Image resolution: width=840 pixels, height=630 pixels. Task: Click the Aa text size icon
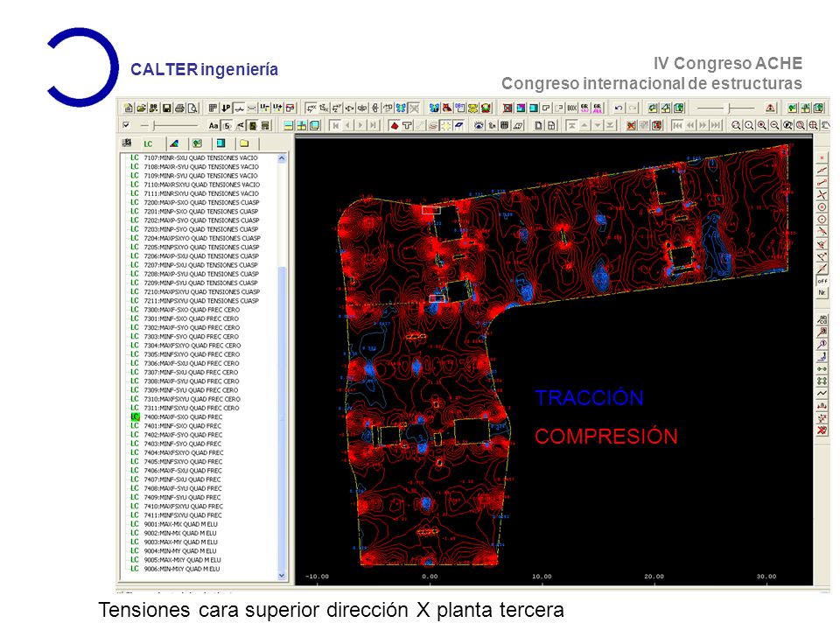point(213,126)
